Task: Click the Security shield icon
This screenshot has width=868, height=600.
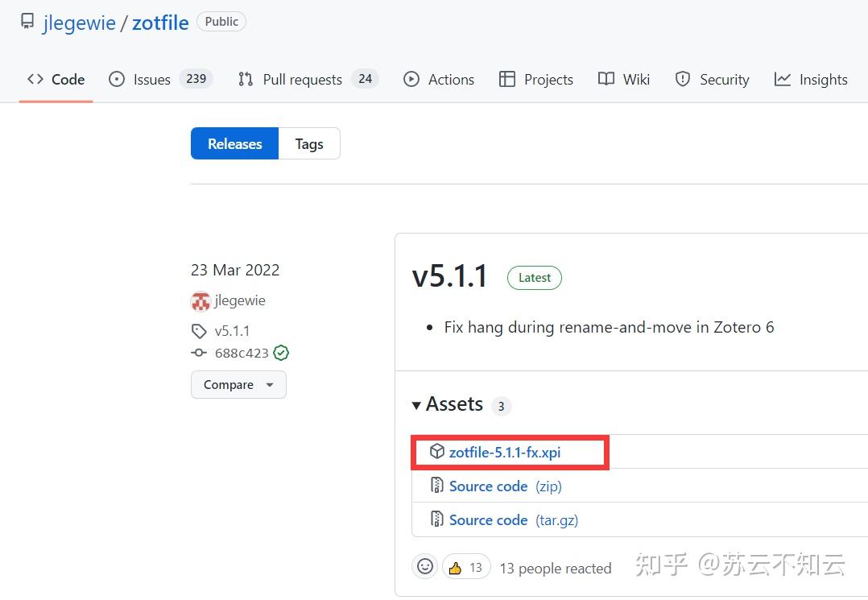Action: pyautogui.click(x=683, y=79)
